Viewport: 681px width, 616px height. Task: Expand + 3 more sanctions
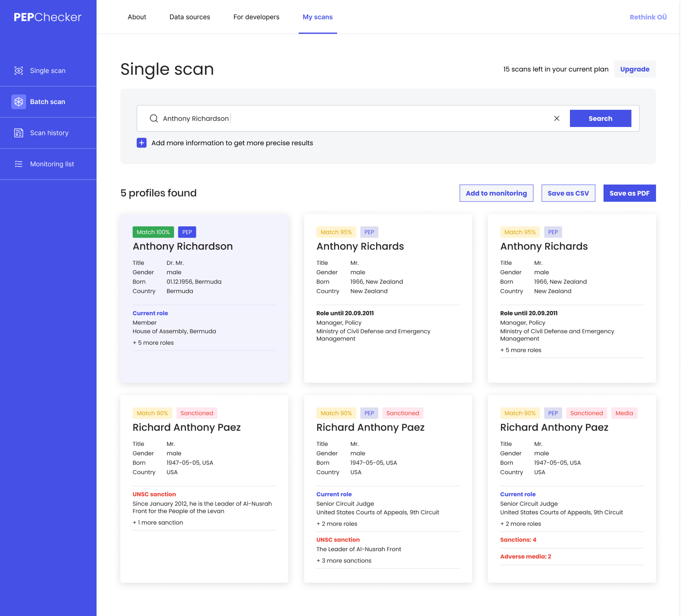click(343, 560)
